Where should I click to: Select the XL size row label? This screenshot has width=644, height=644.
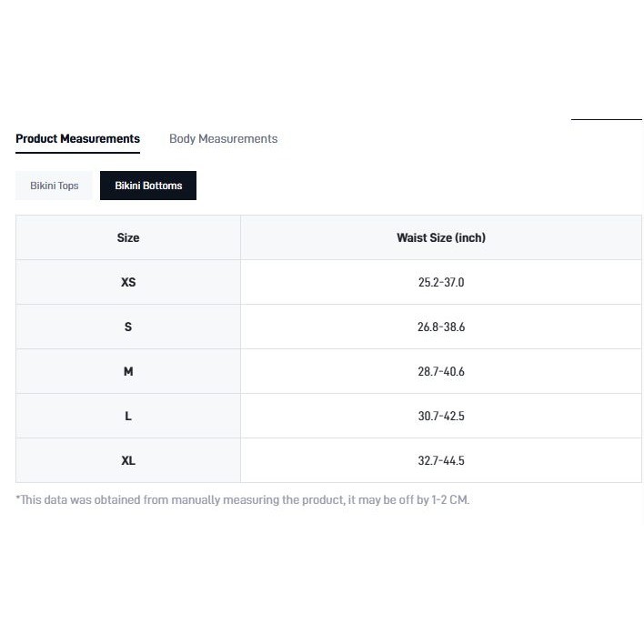(x=128, y=460)
